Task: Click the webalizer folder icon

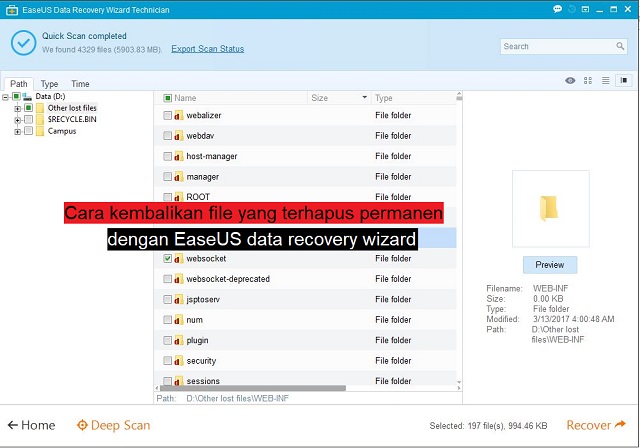Action: click(x=178, y=115)
